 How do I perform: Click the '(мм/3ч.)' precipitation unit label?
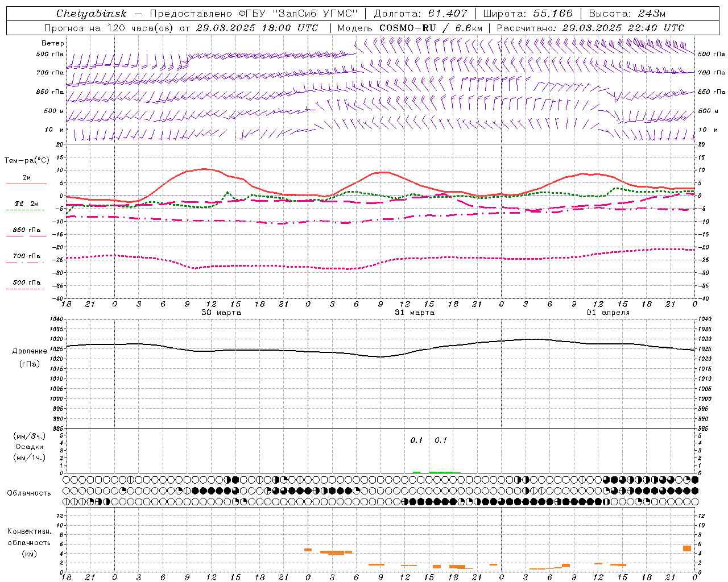point(30,436)
